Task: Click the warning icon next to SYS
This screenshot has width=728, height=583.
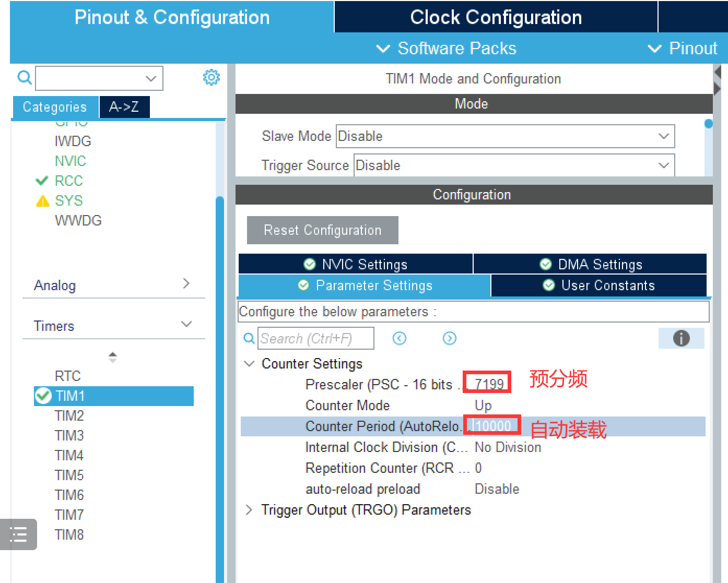Action: pyautogui.click(x=43, y=201)
